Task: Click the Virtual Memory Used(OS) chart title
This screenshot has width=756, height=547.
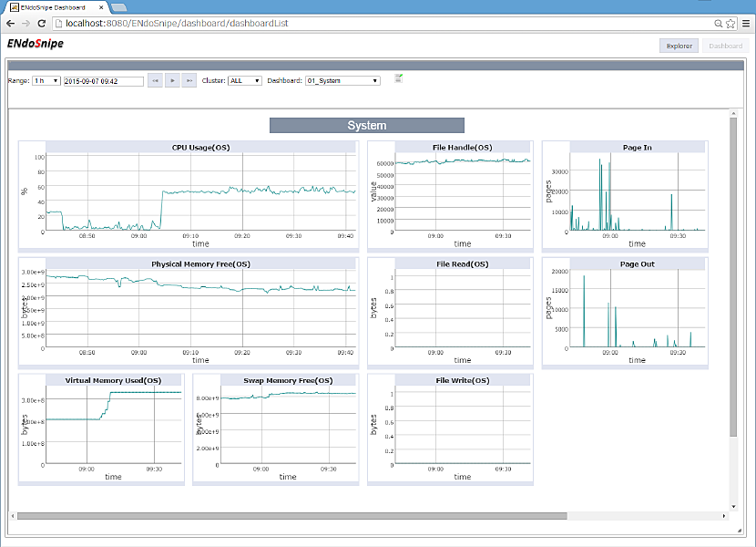Action: pos(113,380)
